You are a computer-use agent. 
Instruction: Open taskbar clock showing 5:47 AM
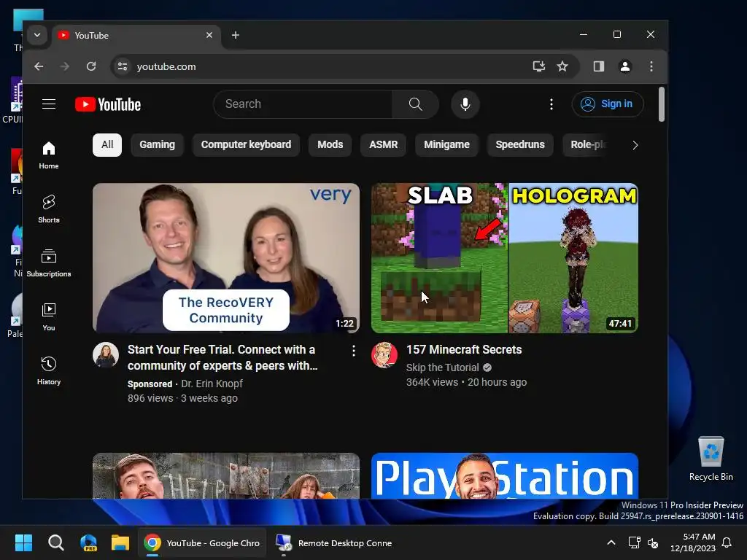click(x=693, y=542)
